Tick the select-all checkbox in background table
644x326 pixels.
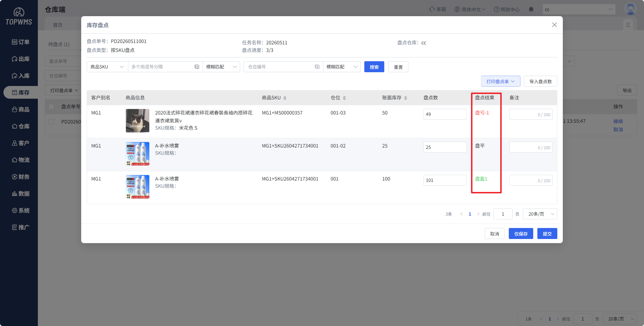pos(51,107)
